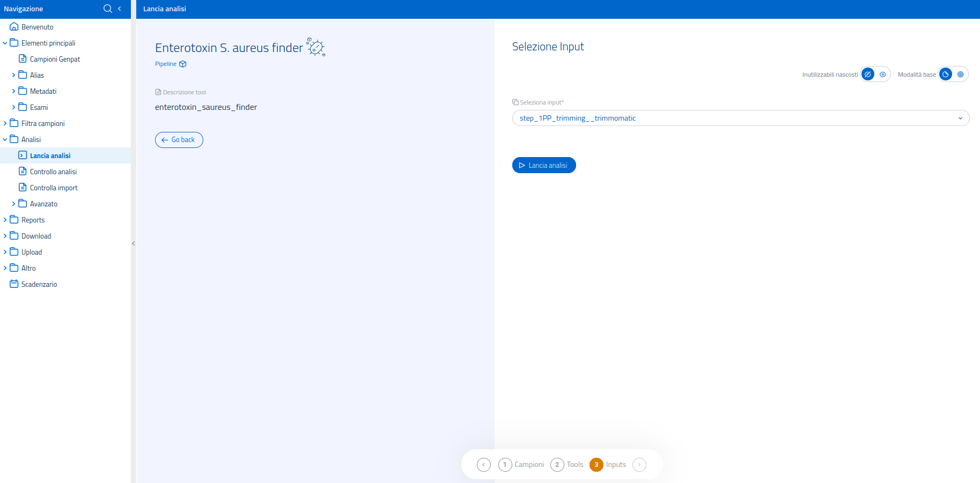980x483 pixels.
Task: Enable hidden unusable inputs (crossed-eye option)
Action: coord(868,75)
